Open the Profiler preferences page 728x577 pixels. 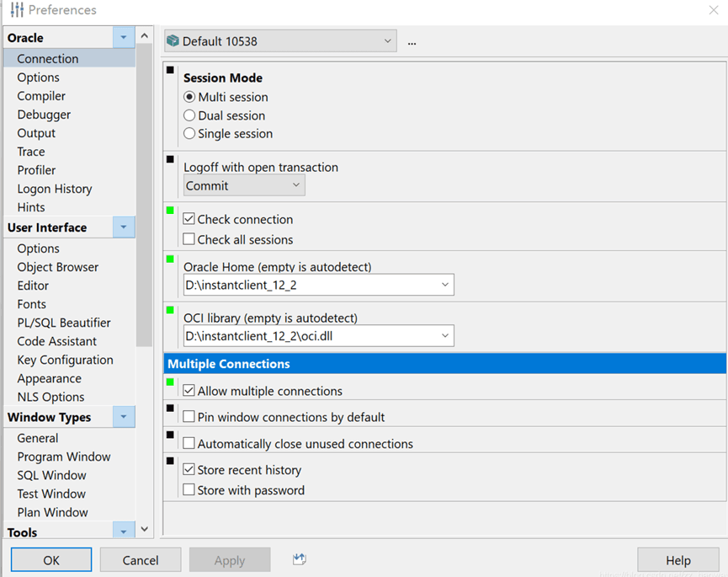pyautogui.click(x=36, y=170)
